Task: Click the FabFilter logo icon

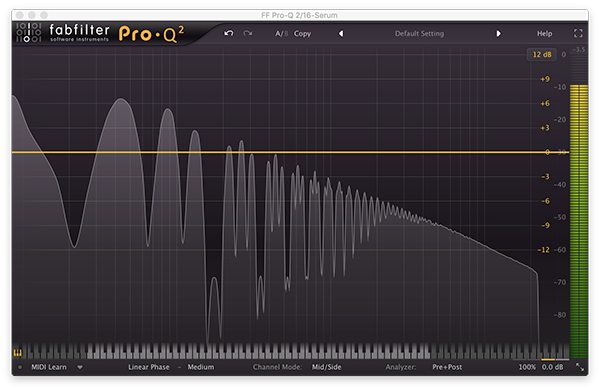Action: 29,33
